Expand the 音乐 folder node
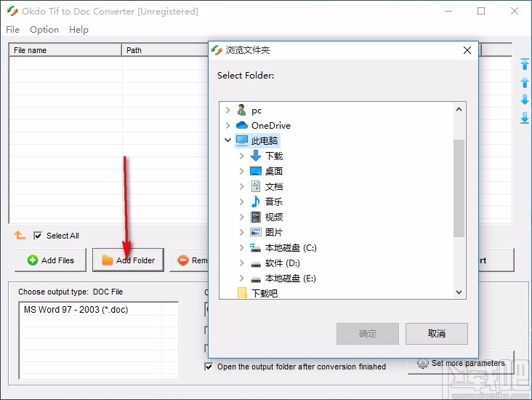This screenshot has height=400, width=532. (241, 201)
